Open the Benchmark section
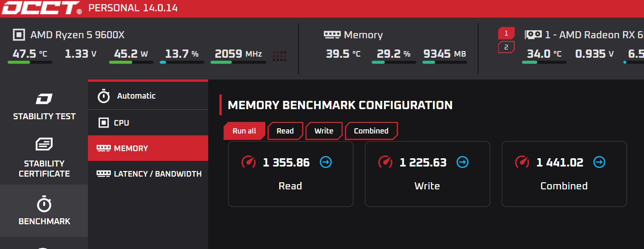Image resolution: width=644 pixels, height=249 pixels. coord(44,211)
